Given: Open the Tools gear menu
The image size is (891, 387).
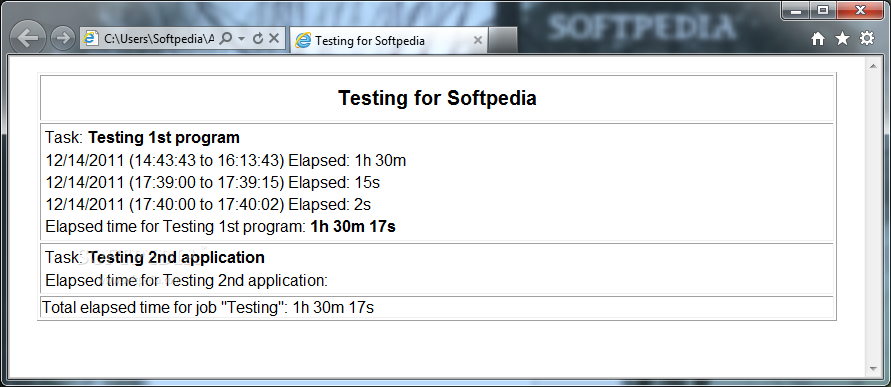Looking at the screenshot, I should pos(867,39).
